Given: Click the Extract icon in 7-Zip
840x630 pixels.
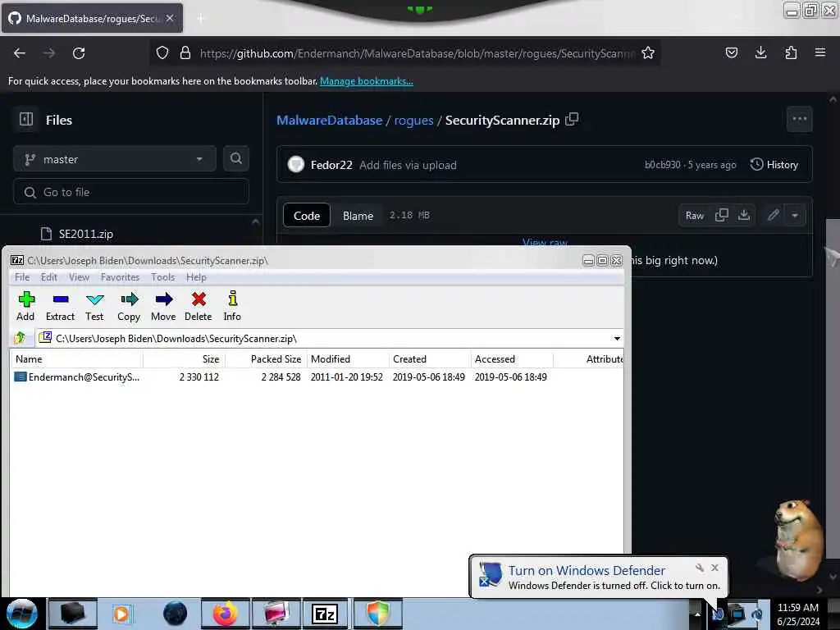Looking at the screenshot, I should (x=60, y=306).
